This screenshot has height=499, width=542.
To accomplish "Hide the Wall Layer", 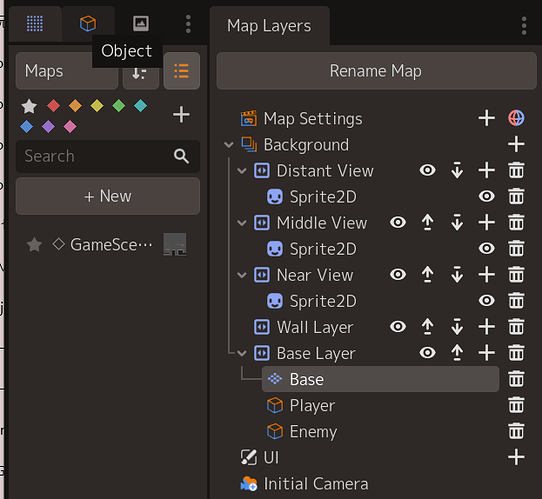I will pyautogui.click(x=398, y=327).
